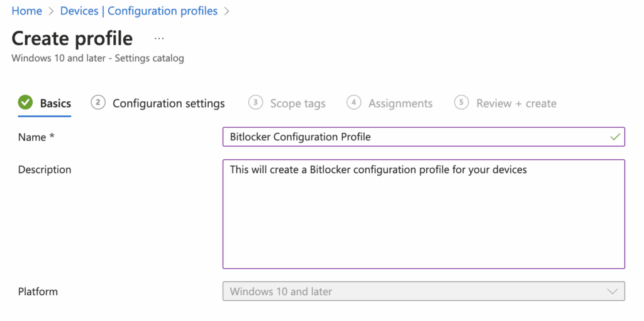The image size is (644, 321).
Task: Select the Scope tags step
Action: 297,103
